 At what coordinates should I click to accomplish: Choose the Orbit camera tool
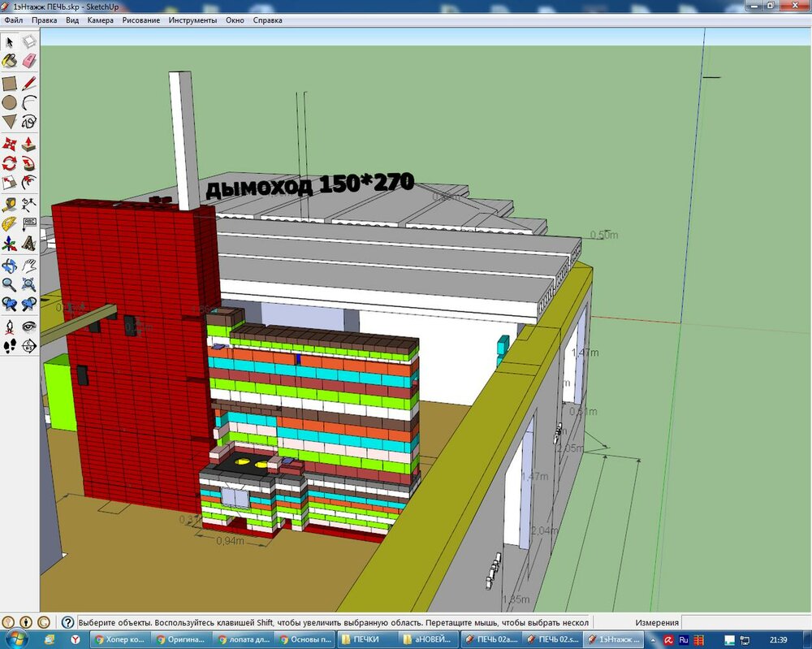pos(10,265)
